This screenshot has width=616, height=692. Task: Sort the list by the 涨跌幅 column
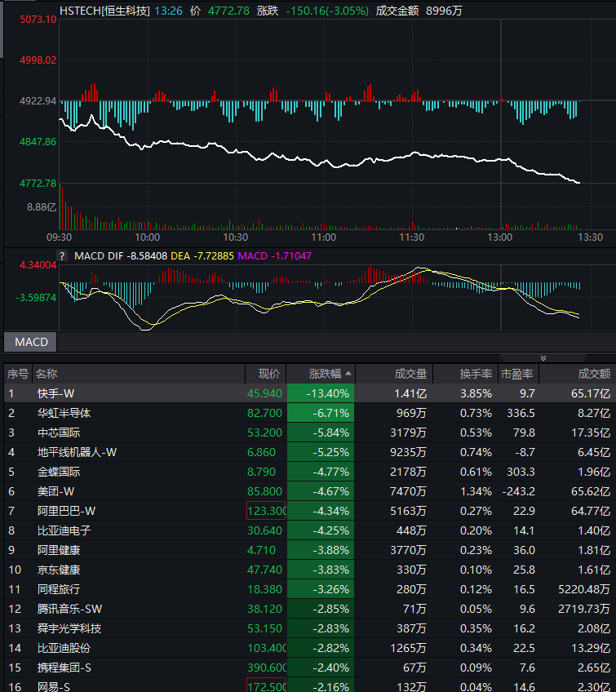tap(320, 374)
